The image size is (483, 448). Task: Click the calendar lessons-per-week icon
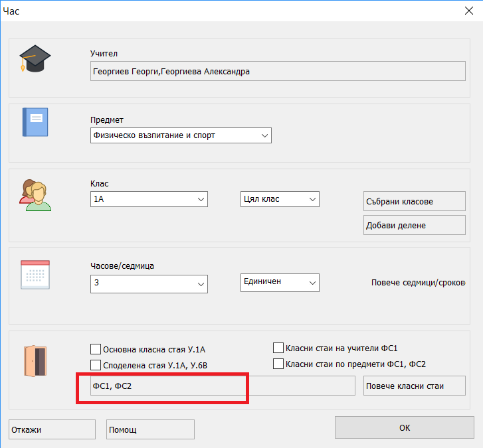tap(36, 273)
